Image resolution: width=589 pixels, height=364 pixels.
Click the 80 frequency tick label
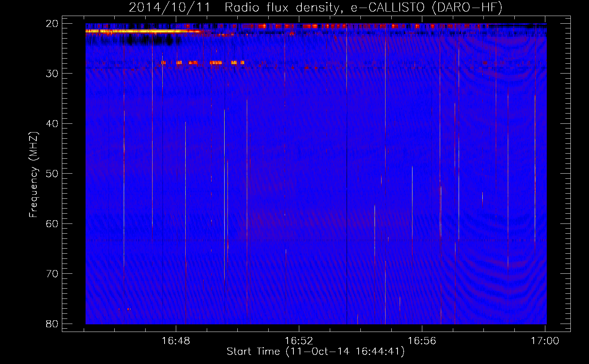click(x=52, y=324)
